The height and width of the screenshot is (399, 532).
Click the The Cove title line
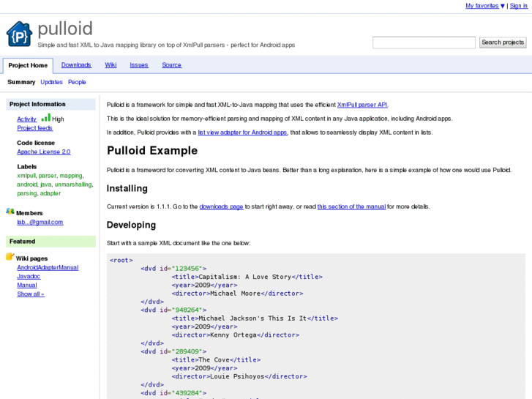[216, 360]
